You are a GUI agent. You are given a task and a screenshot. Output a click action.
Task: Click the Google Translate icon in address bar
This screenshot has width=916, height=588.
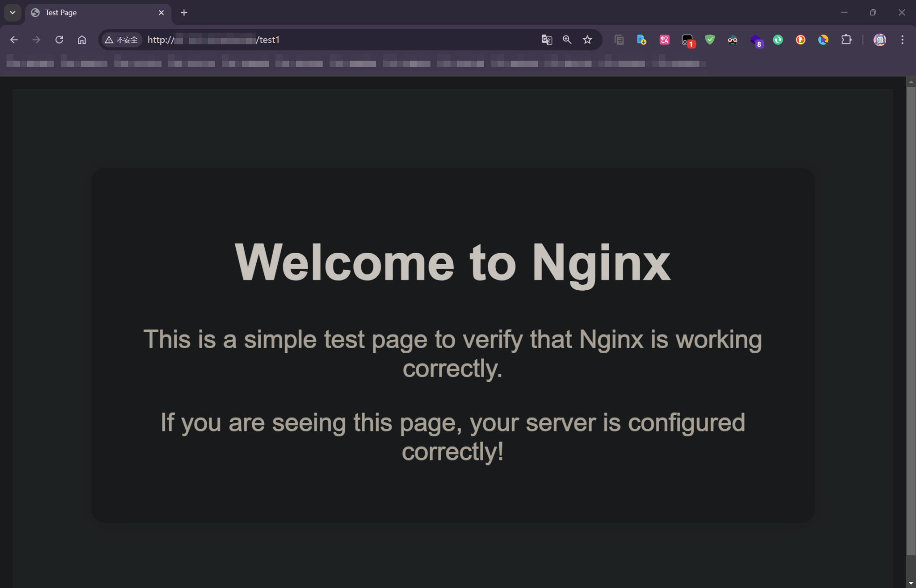(x=547, y=40)
